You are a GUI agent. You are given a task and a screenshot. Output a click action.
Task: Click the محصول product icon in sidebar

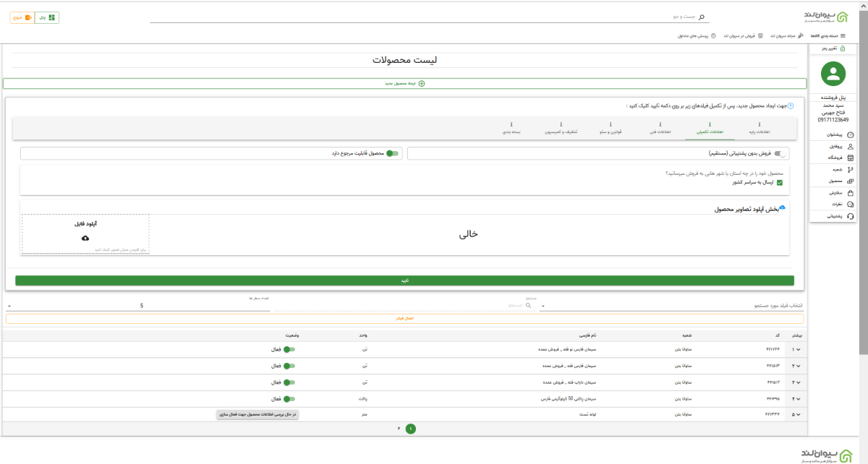click(852, 180)
